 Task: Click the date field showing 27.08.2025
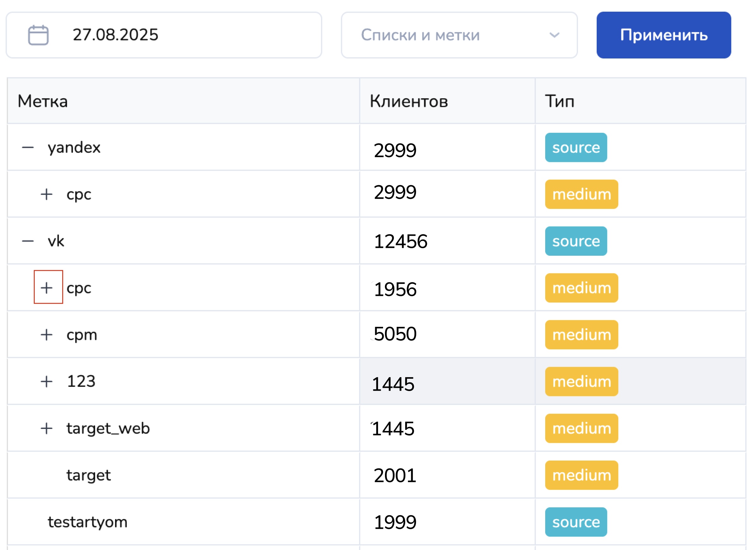tap(115, 35)
